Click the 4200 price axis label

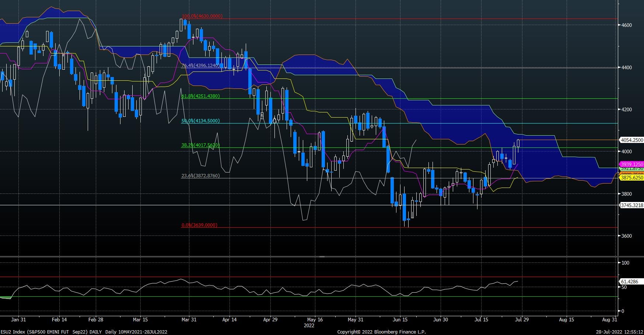pos(626,110)
